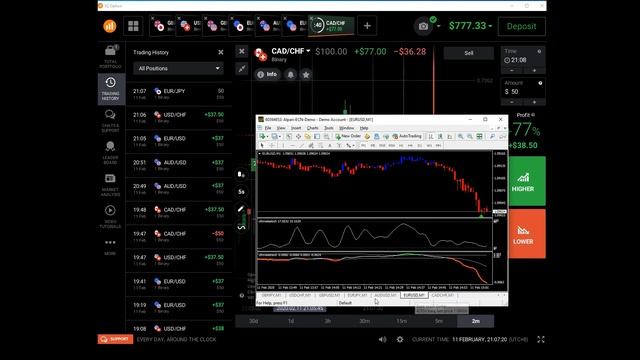The height and width of the screenshot is (360, 640).
Task: Open Video Tutorials in sidebar
Action: pos(110,217)
